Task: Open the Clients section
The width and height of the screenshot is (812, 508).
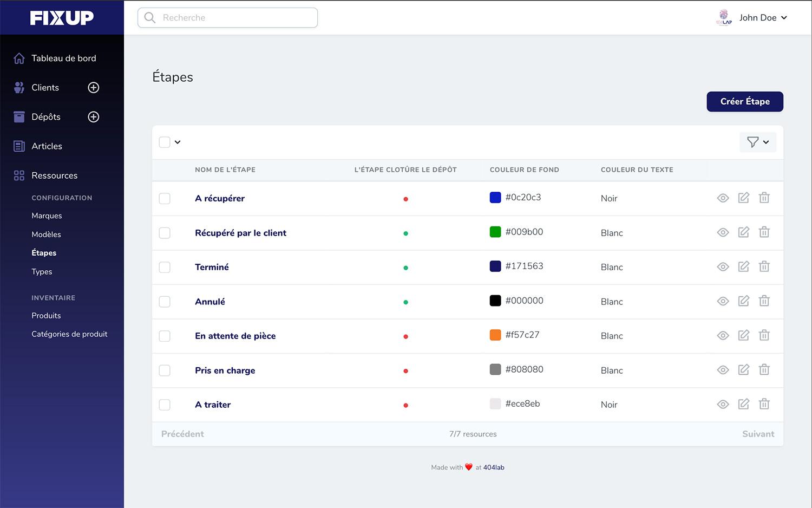Action: (45, 88)
